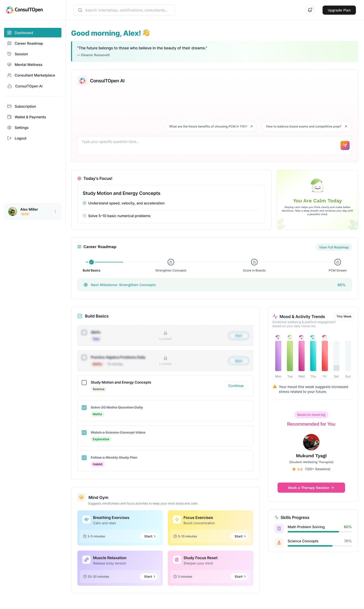The image size is (364, 609).
Task: Open Mukund Tyagi's profile picture
Action: (x=311, y=442)
